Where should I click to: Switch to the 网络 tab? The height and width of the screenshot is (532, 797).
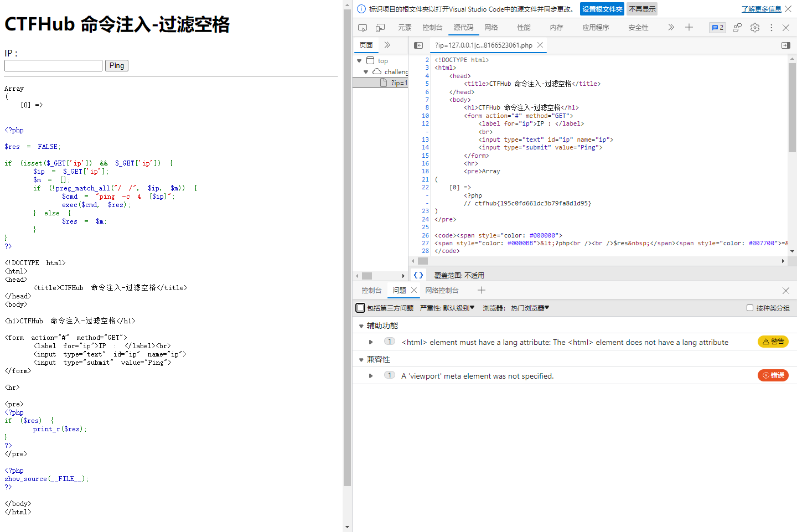(491, 28)
